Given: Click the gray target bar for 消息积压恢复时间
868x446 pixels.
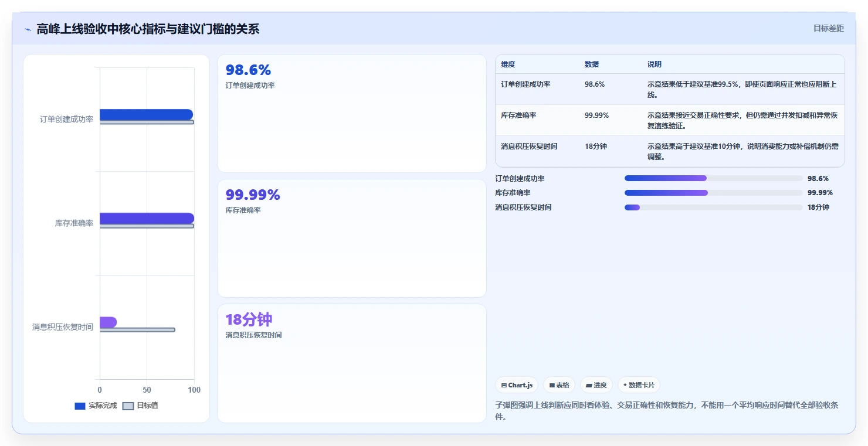Looking at the screenshot, I should [x=137, y=330].
